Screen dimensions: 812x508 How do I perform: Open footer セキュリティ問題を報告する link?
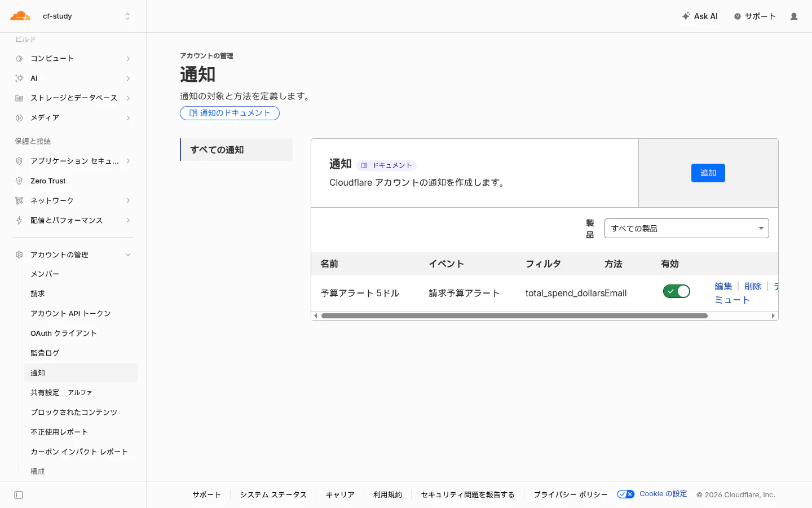tap(467, 494)
